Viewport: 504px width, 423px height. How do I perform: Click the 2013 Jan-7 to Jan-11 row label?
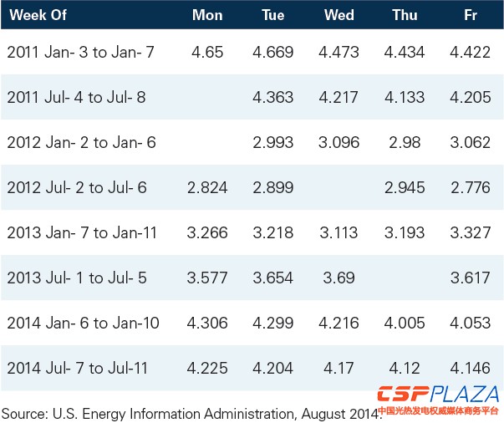tap(82, 232)
